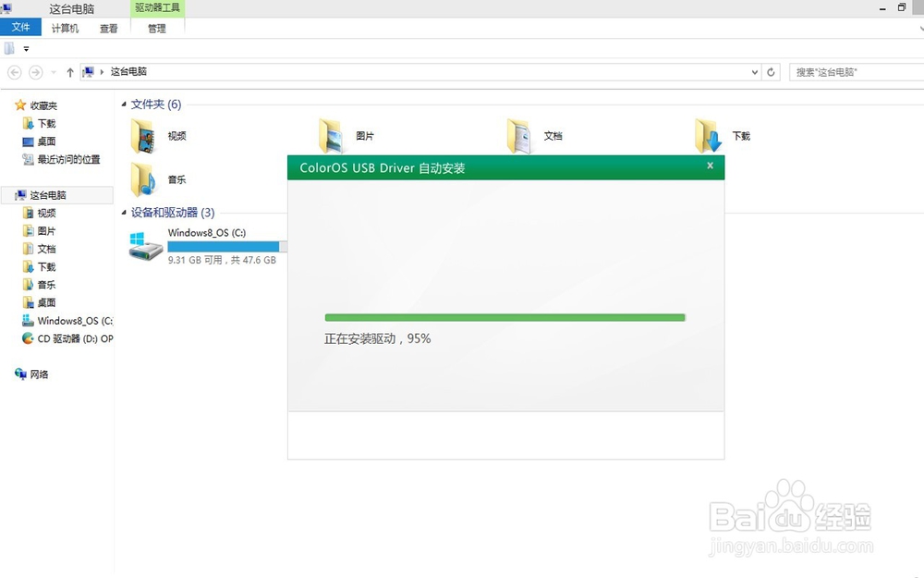The image size is (924, 578).
Task: Open 最近访问的位置 in sidebar
Action: tap(69, 159)
